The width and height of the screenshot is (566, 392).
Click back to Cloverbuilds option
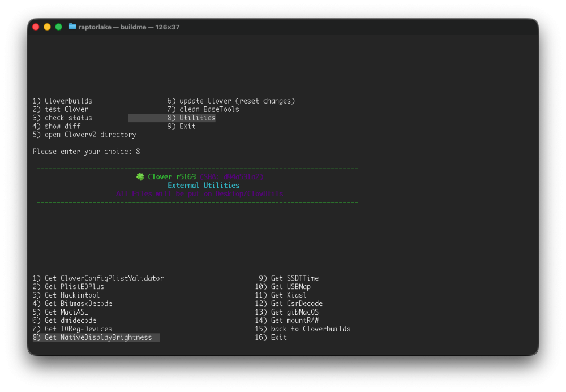(x=302, y=329)
